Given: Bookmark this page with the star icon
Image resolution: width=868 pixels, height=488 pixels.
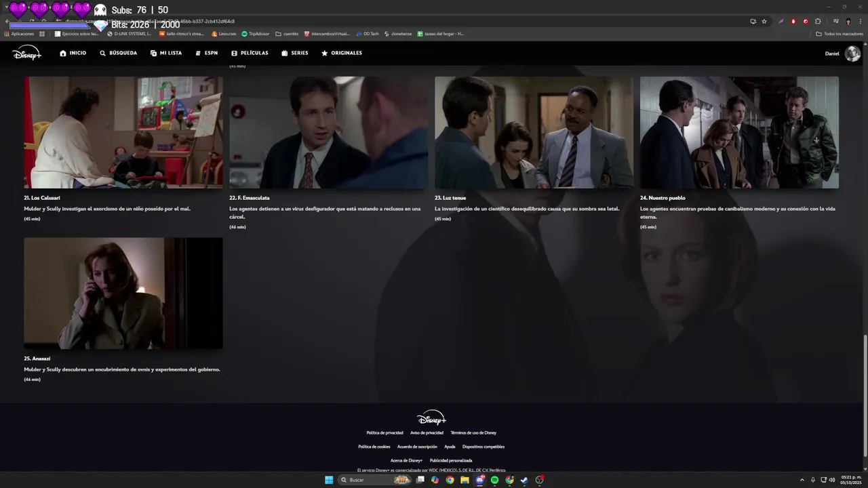Looking at the screenshot, I should point(764,21).
